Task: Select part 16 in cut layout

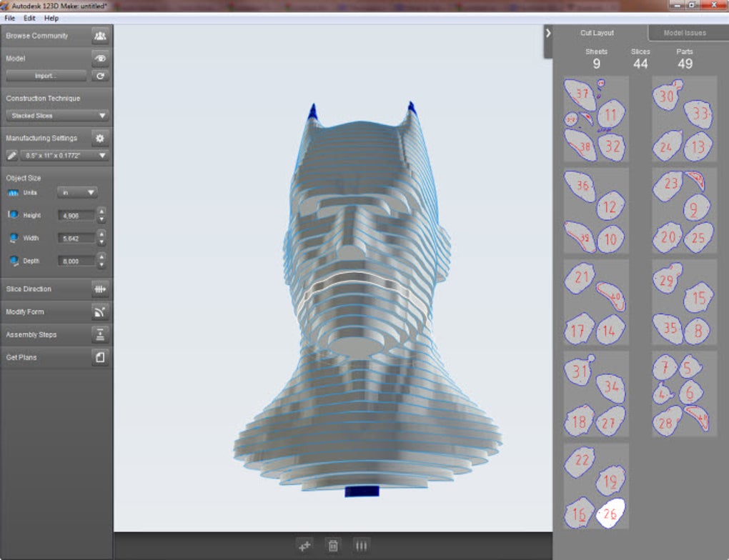Action: 579,513
